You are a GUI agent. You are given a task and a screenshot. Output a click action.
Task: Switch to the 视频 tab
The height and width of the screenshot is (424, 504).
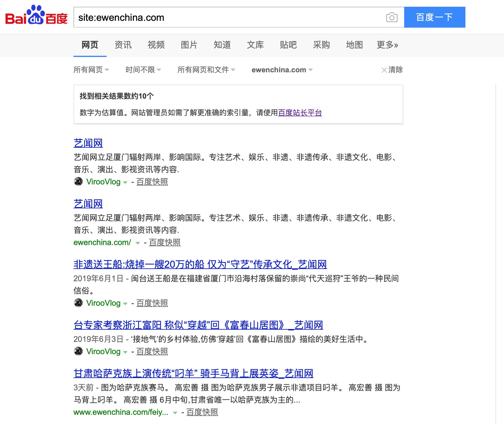(x=156, y=45)
